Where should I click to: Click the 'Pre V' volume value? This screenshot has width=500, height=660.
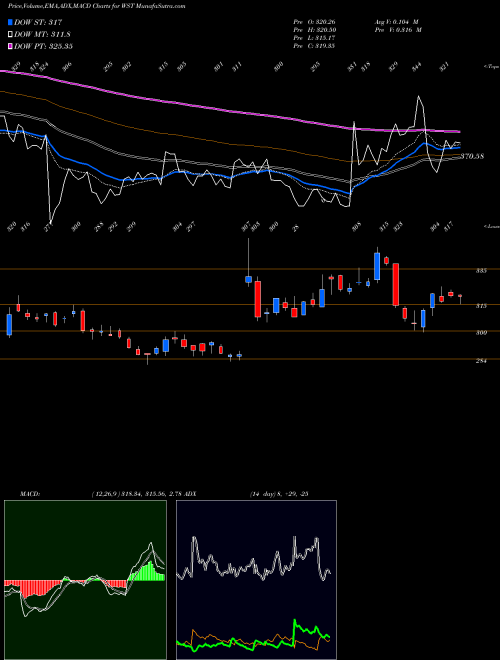coord(398,30)
